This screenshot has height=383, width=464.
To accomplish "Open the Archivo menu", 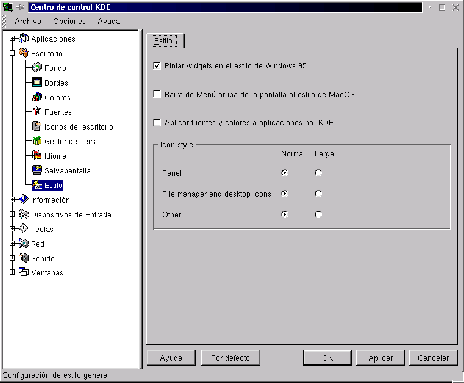I will coord(28,21).
